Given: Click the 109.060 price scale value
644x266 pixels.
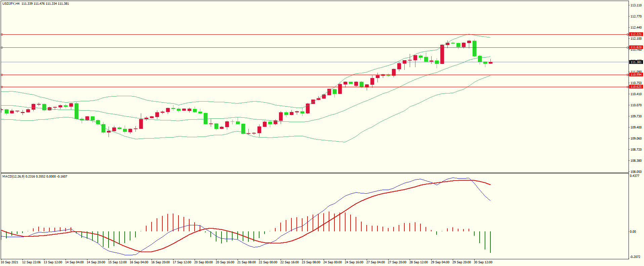Looking at the screenshot, I should pyautogui.click(x=636, y=139).
